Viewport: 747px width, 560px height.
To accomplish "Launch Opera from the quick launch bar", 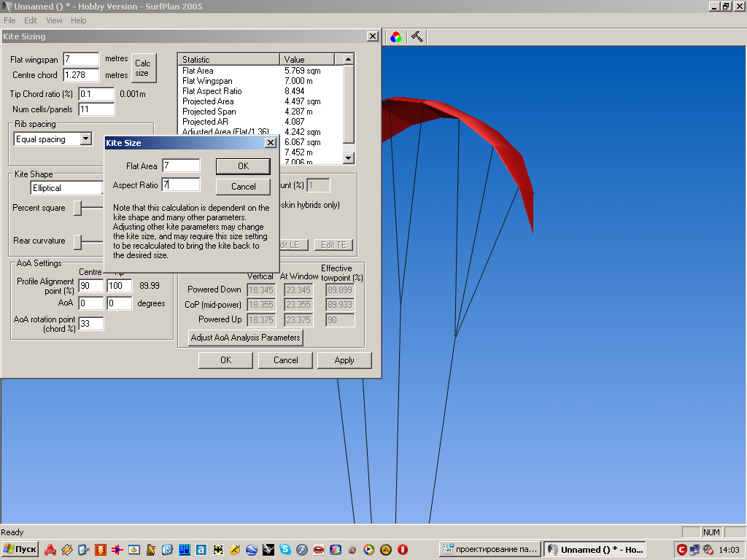I will coord(402,549).
